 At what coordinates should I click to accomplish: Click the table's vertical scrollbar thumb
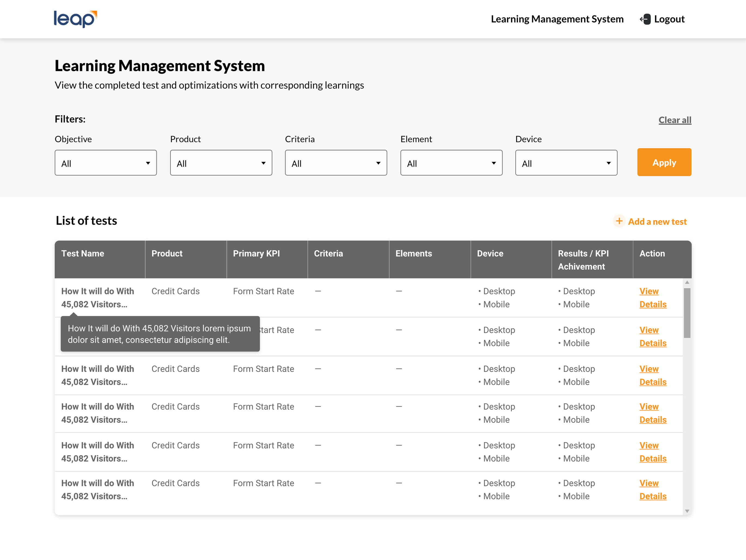(687, 313)
